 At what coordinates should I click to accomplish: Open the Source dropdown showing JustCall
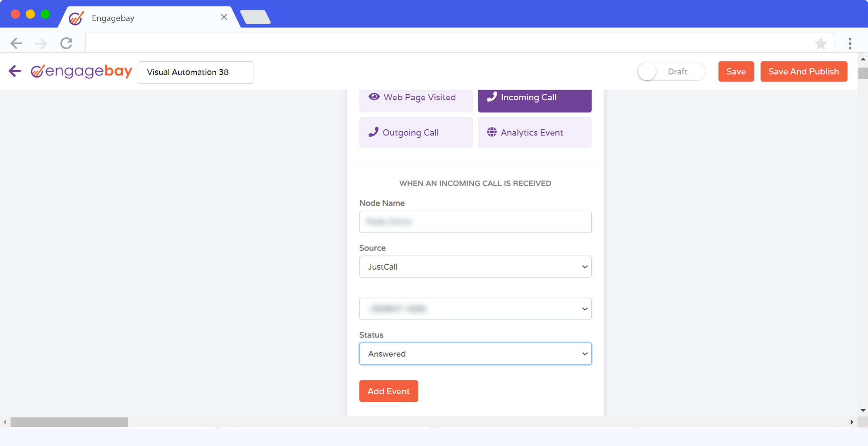coord(475,267)
